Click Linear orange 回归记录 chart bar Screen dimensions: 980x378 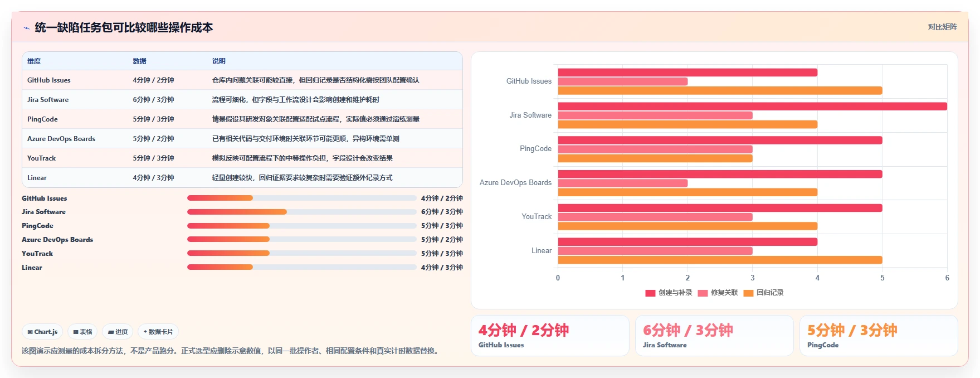tap(720, 260)
